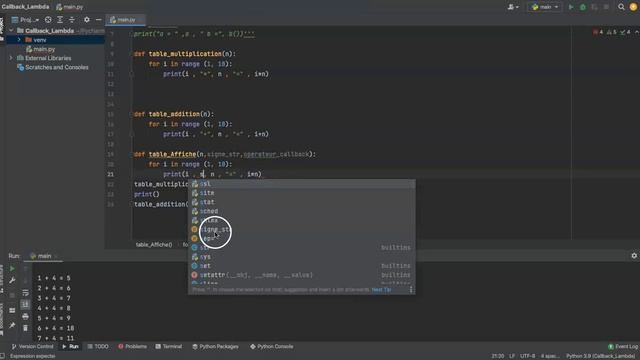Image resolution: width=640 pixels, height=360 pixels.
Task: Click the typo check count indicator
Action: (625, 32)
